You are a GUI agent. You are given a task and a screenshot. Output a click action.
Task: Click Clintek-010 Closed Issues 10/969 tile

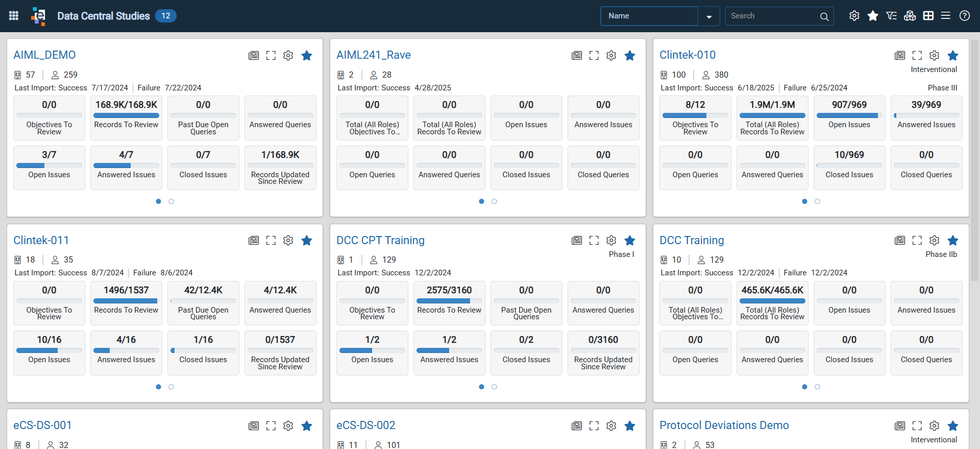click(849, 168)
